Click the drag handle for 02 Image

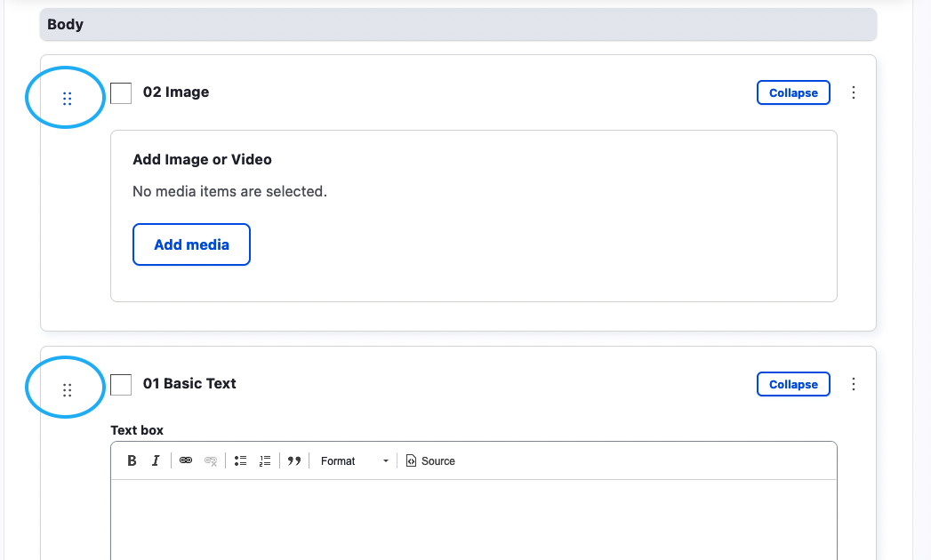pos(67,99)
